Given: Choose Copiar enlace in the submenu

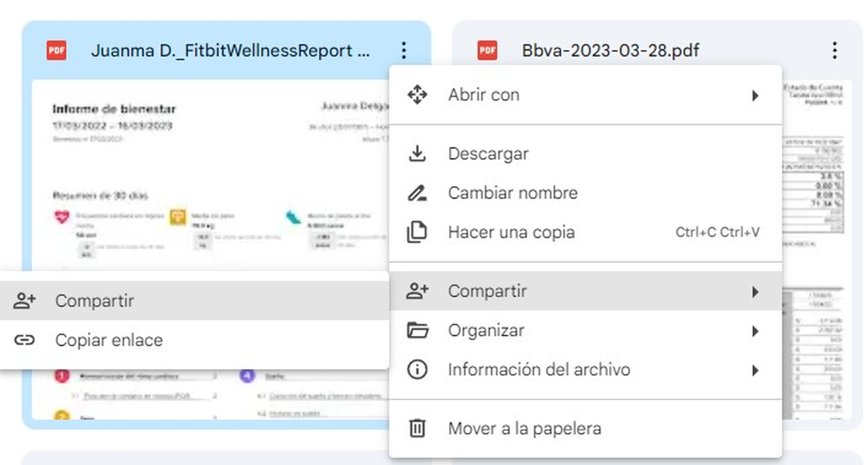Looking at the screenshot, I should point(194,340).
